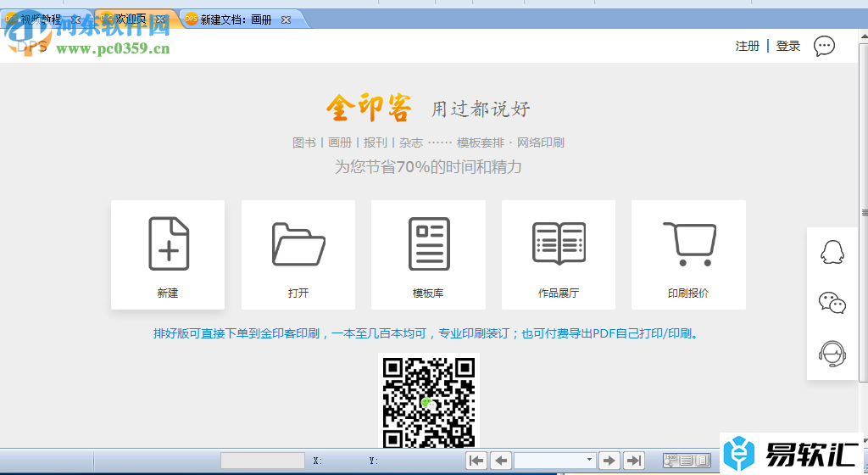Open the 模板库 template library card
This screenshot has height=475, width=868.
click(428, 254)
